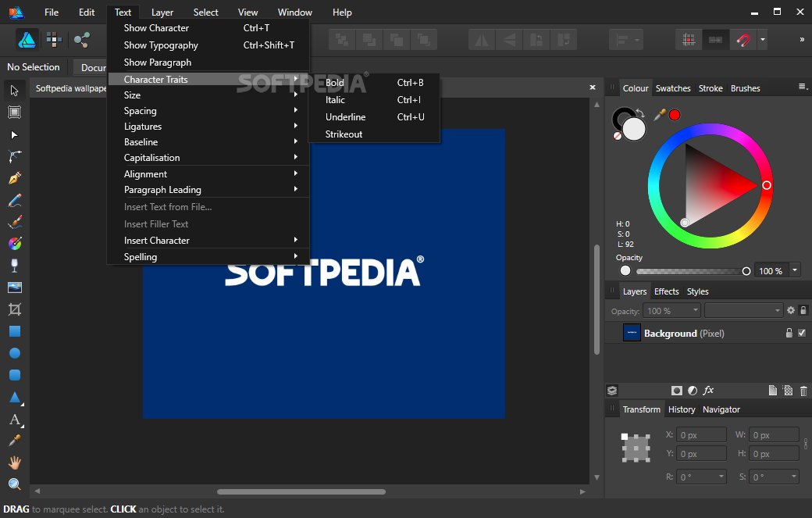812x518 pixels.
Task: Select the View hand tool
Action: (15, 462)
